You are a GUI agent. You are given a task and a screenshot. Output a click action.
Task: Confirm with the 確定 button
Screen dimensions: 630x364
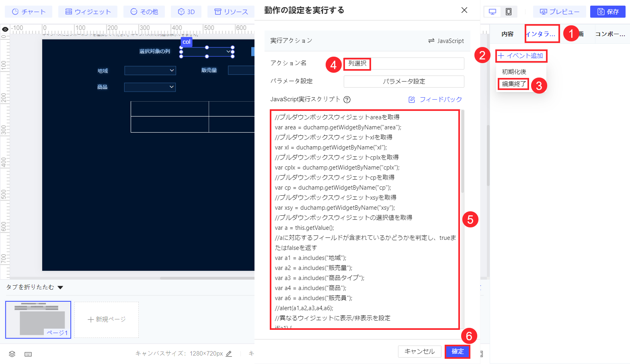[x=458, y=351]
